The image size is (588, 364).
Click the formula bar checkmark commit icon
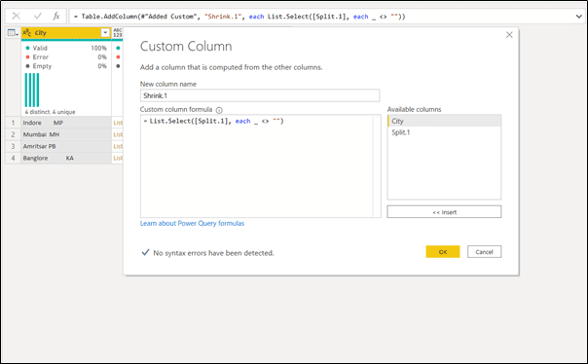pos(38,16)
